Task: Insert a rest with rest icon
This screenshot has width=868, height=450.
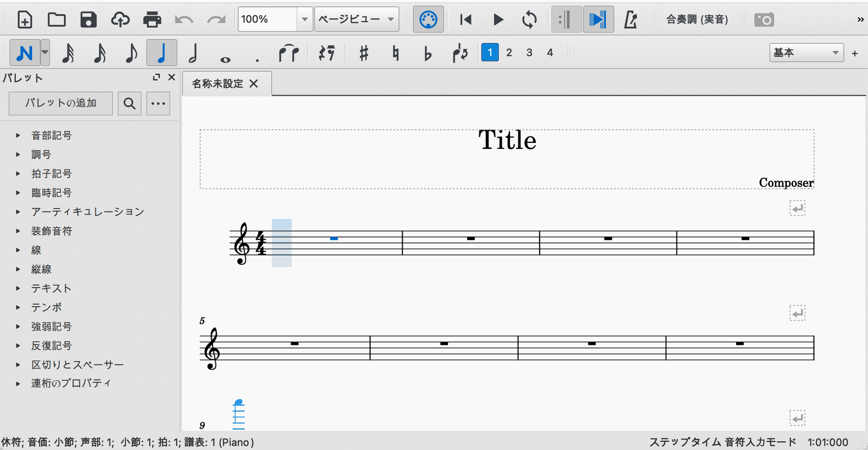Action: 327,53
